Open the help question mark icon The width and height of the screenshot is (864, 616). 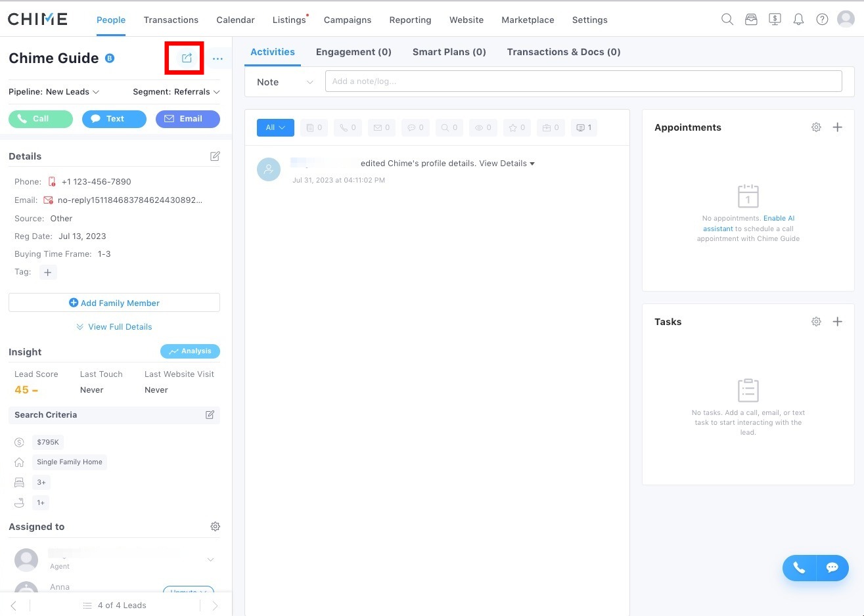pos(822,20)
